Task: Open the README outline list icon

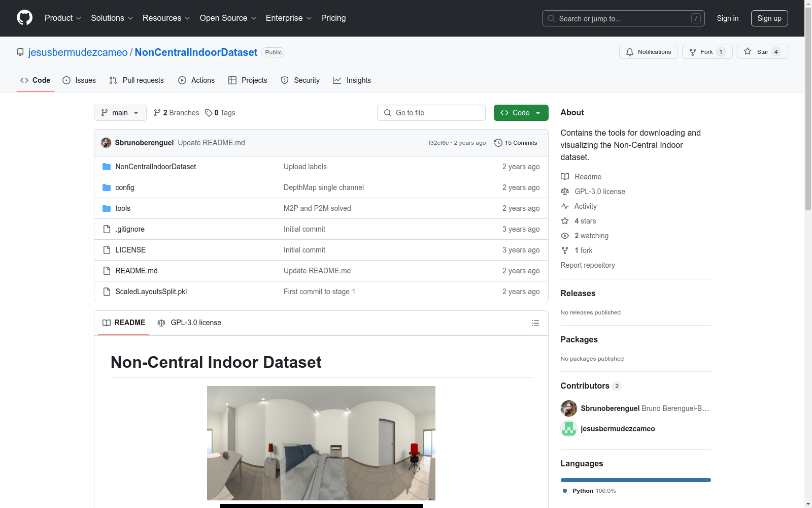Action: tap(535, 323)
